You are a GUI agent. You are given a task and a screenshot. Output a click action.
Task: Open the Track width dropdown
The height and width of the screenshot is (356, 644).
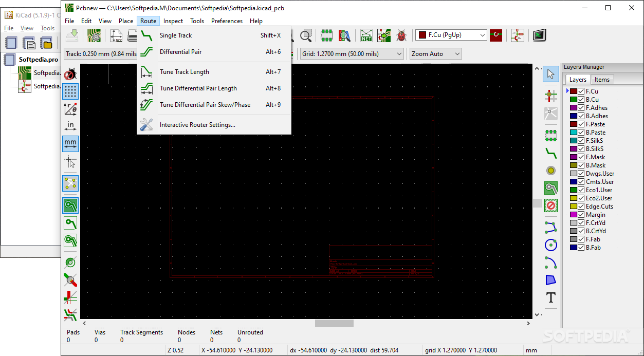[x=100, y=53]
